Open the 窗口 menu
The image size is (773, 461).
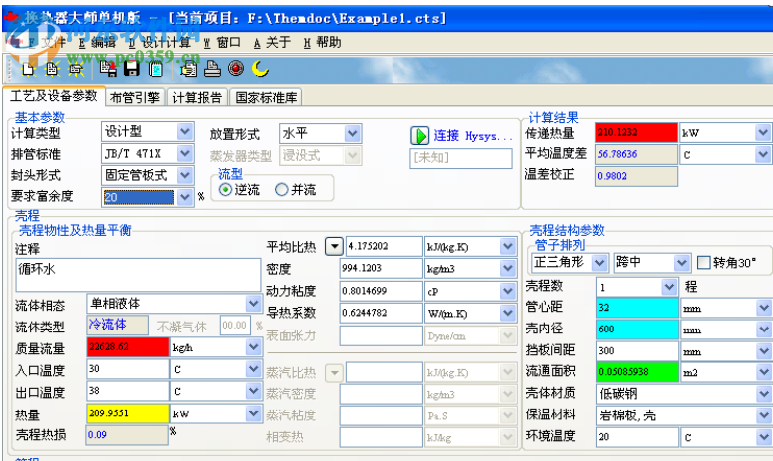pyautogui.click(x=222, y=43)
